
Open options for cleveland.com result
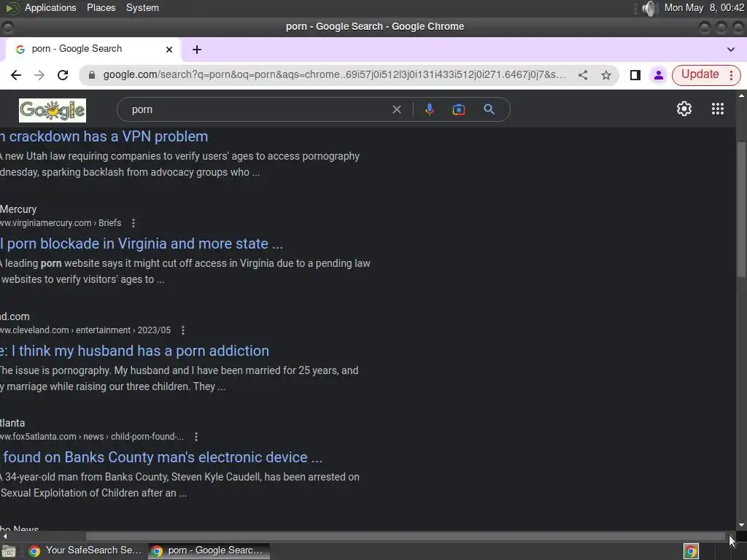click(183, 330)
